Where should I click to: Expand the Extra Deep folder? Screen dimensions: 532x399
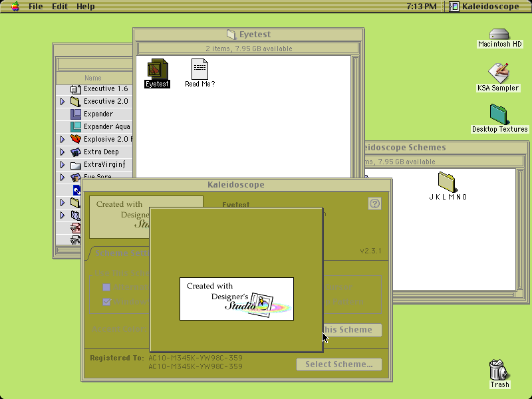[63, 152]
